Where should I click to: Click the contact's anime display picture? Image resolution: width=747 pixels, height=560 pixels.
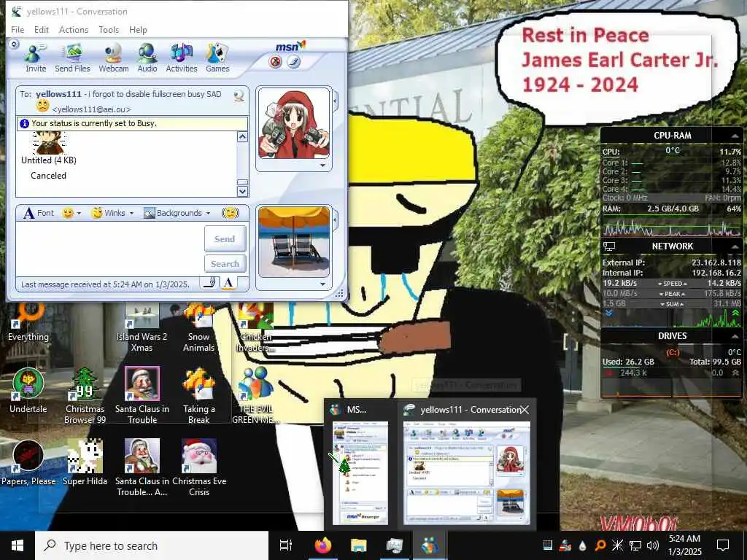point(294,124)
